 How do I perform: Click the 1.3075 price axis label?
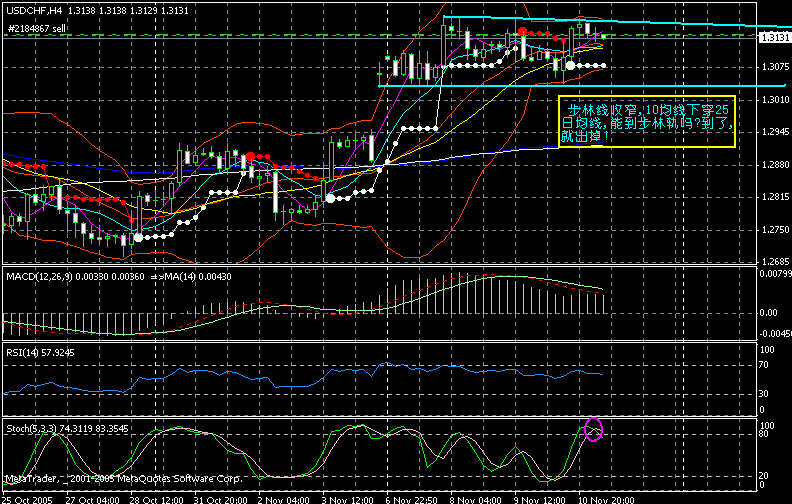pyautogui.click(x=771, y=67)
